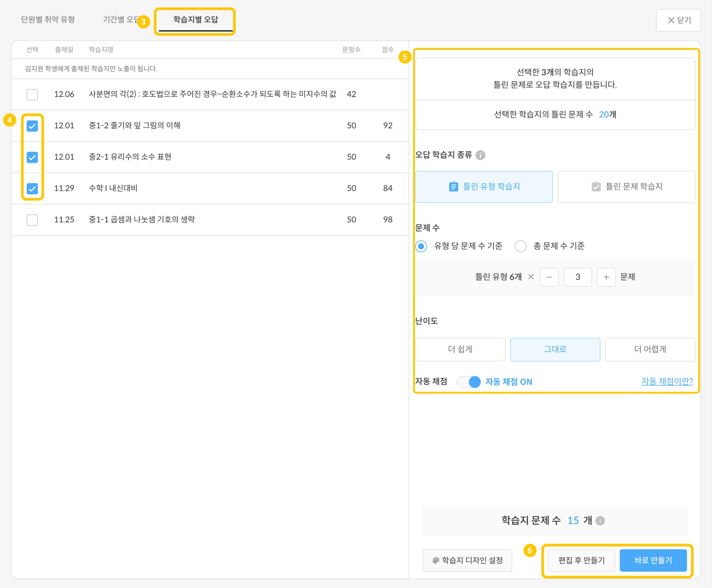Click the minus stepper for problem count
The width and height of the screenshot is (712, 588).
549,277
